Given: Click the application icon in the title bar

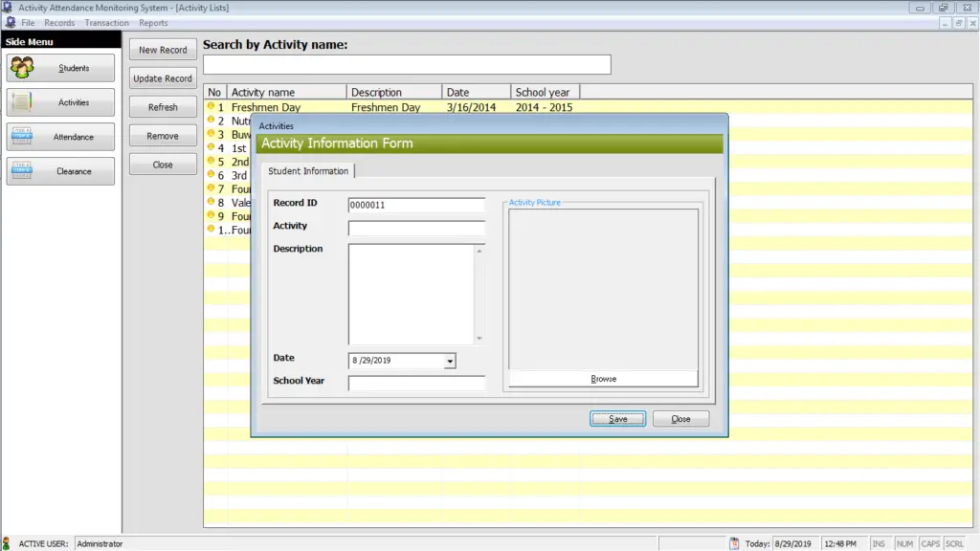Looking at the screenshot, I should point(8,7).
